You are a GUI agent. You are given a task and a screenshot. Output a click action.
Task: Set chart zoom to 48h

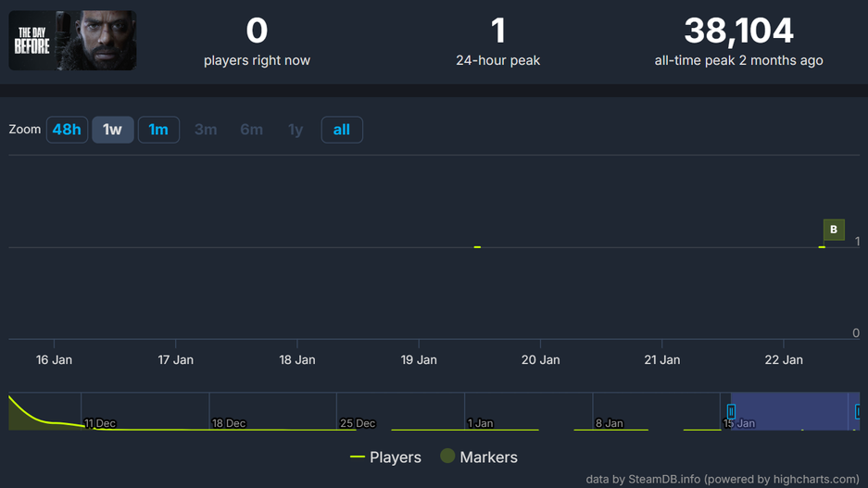click(x=67, y=130)
